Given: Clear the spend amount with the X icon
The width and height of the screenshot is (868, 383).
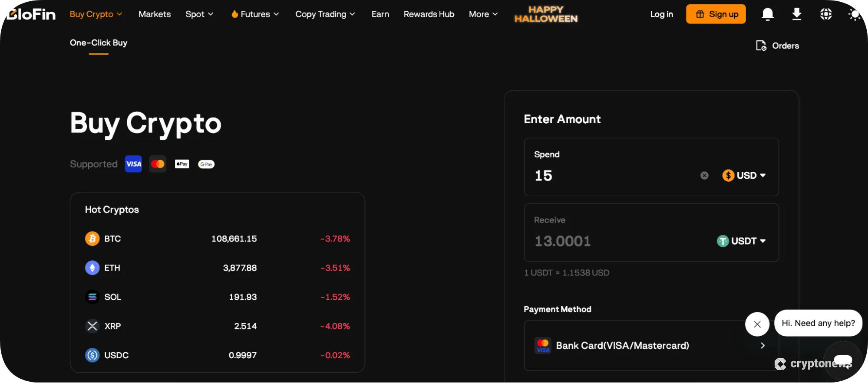Looking at the screenshot, I should point(704,176).
